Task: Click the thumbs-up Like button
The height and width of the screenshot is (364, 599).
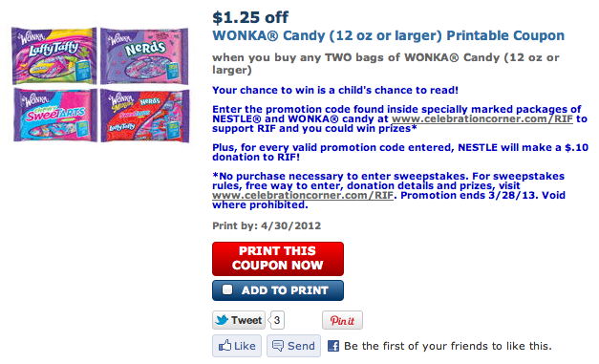Action: pos(237,346)
